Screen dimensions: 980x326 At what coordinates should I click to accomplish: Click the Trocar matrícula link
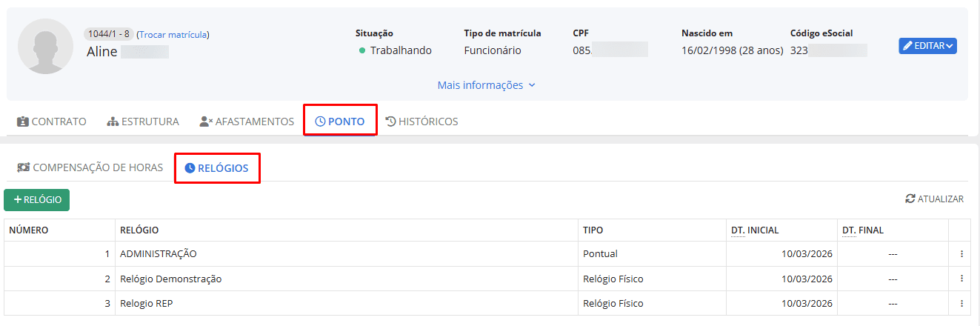point(173,34)
